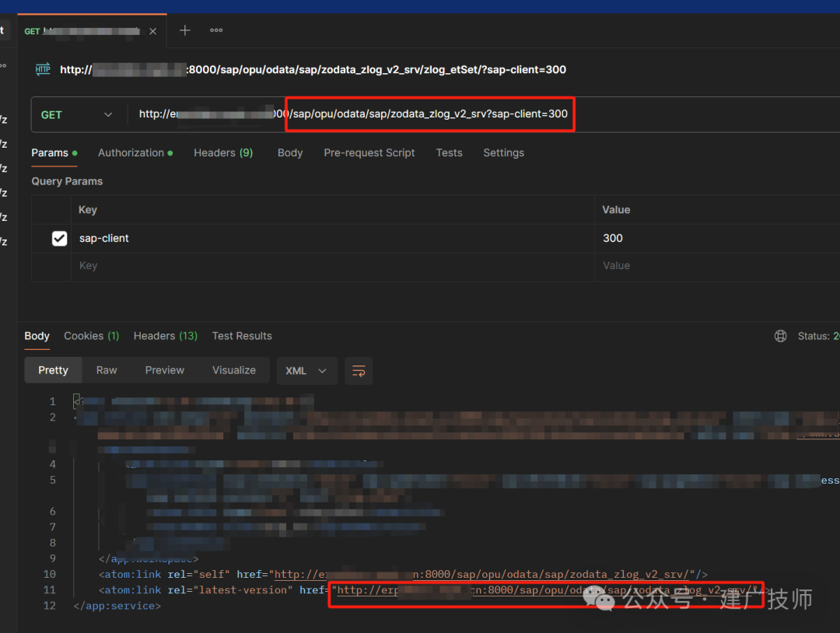Open the request Body tab
The height and width of the screenshot is (633, 840).
click(290, 153)
